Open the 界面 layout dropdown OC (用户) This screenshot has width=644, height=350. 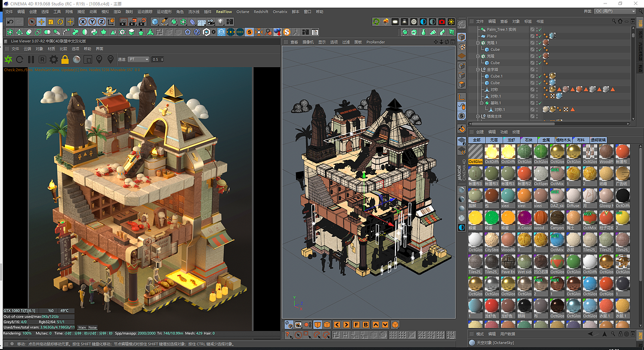[x=615, y=11]
